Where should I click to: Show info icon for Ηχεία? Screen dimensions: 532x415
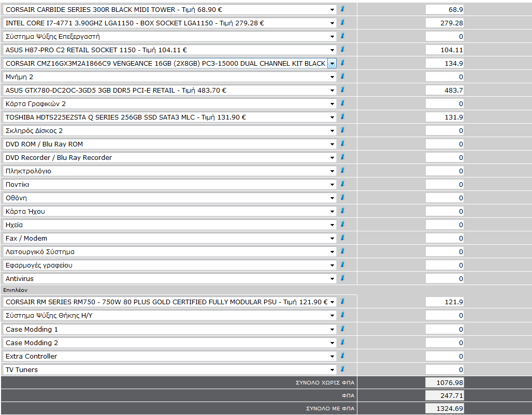[x=343, y=224]
